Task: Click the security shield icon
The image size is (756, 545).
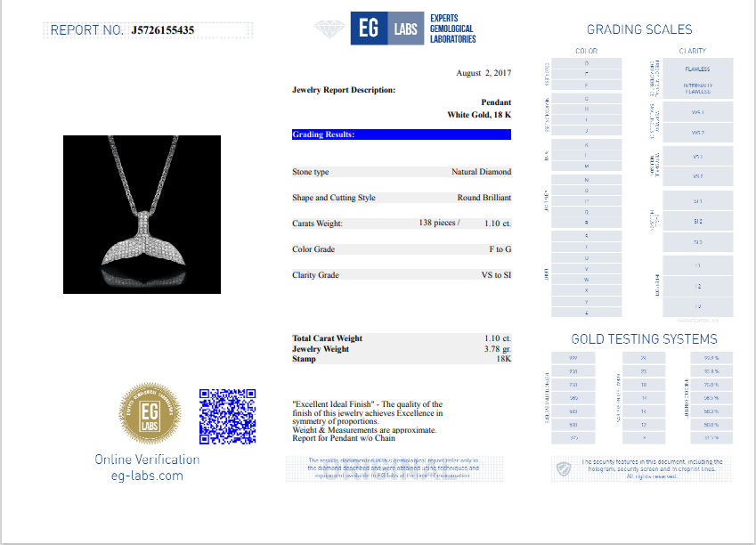Action: [564, 468]
